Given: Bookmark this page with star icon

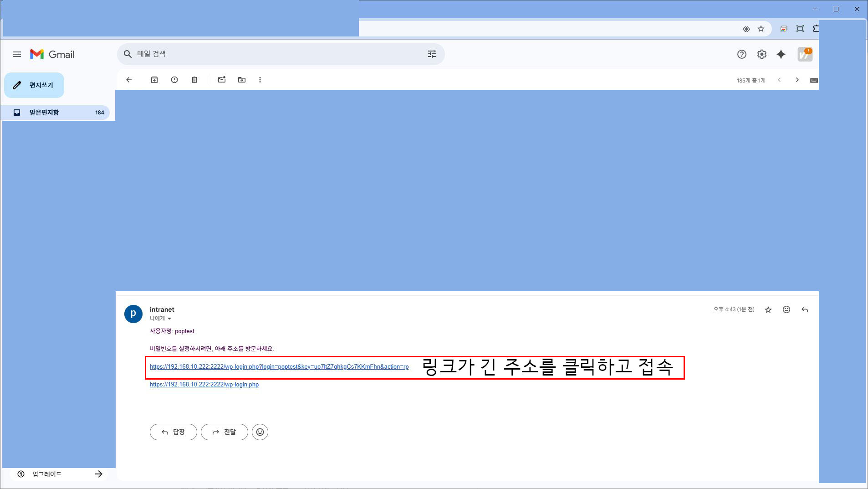Looking at the screenshot, I should [x=761, y=29].
